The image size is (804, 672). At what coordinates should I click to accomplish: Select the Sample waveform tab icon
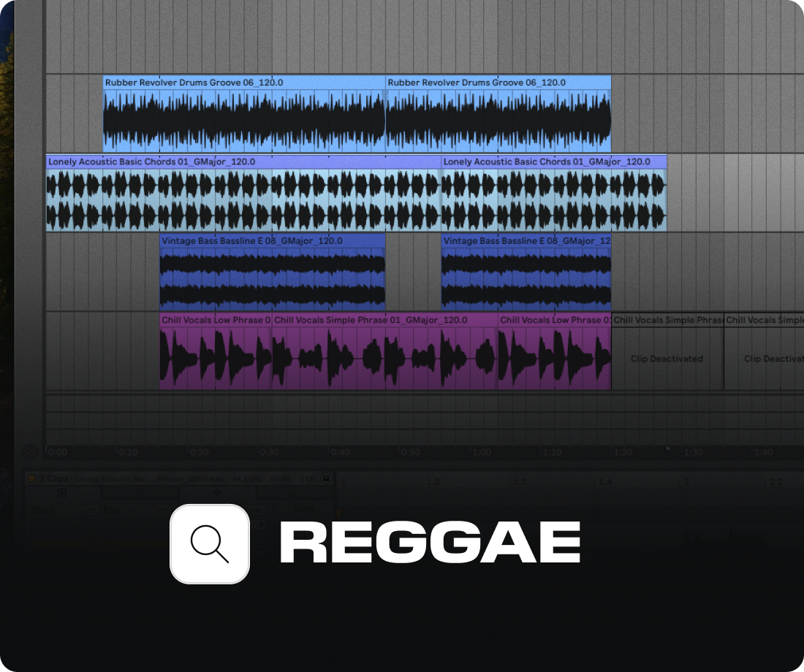click(x=216, y=493)
